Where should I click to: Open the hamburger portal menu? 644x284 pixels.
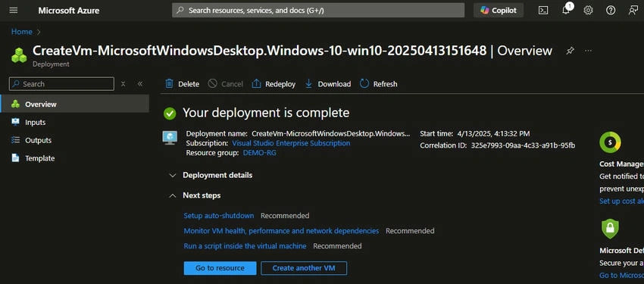coord(14,11)
